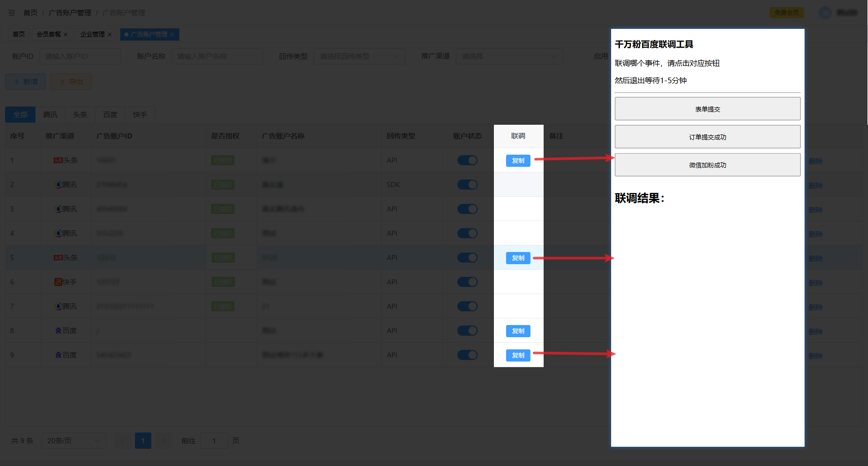This screenshot has width=868, height=466.
Task: Click the 表单提交 button in the 联调 tool
Action: point(707,109)
